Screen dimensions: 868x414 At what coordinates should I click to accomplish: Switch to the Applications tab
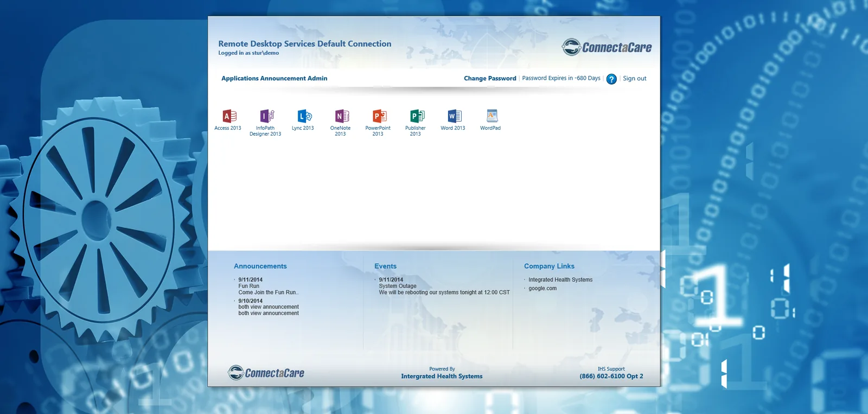point(240,79)
